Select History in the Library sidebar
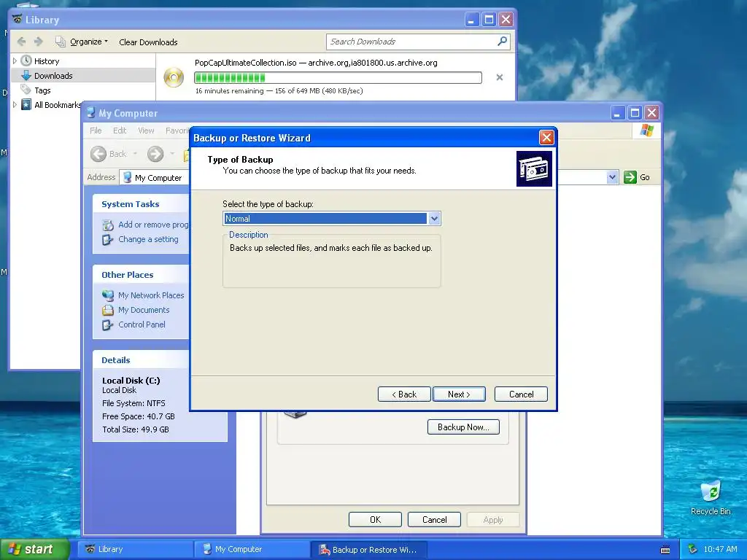The image size is (747, 560). coord(47,61)
